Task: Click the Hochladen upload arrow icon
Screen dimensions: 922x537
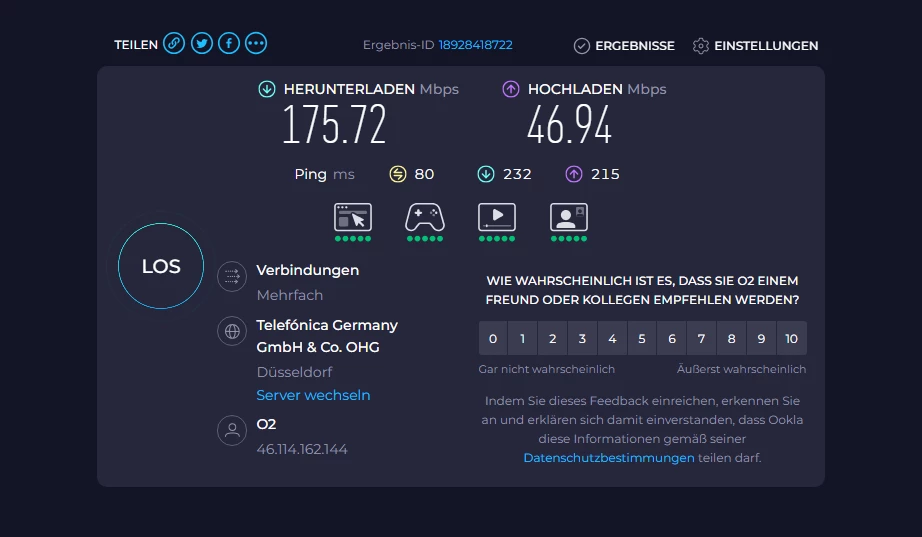Action: coord(510,89)
